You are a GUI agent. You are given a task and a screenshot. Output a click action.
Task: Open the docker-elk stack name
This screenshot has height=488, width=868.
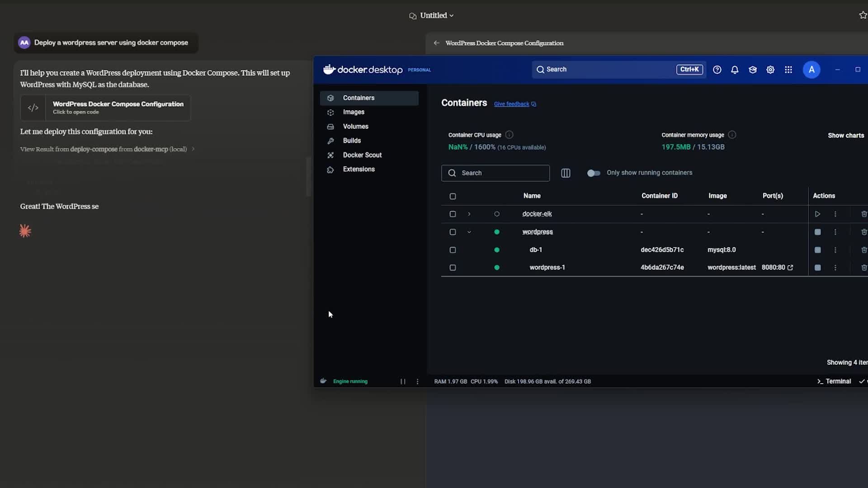click(x=537, y=214)
